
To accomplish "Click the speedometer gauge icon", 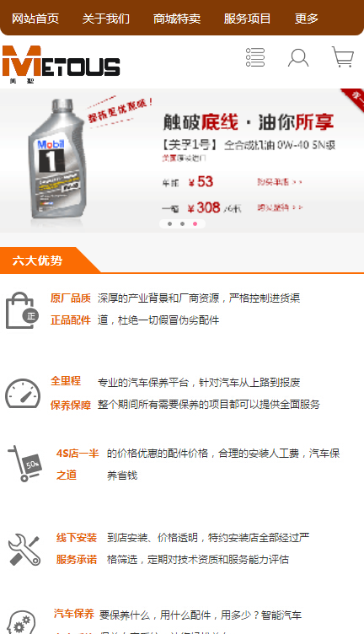I will pyautogui.click(x=23, y=394).
